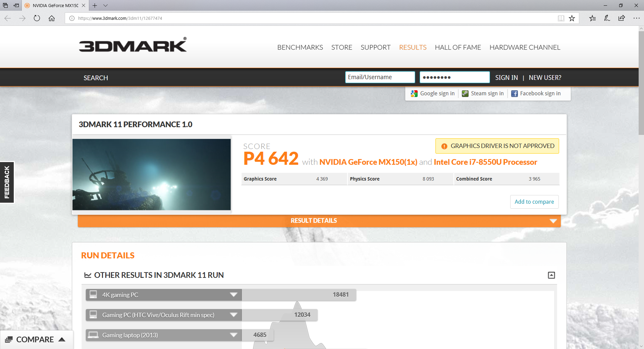Click the Physics Score value 8 093
Viewport: 644px width, 349px height.
tap(428, 179)
